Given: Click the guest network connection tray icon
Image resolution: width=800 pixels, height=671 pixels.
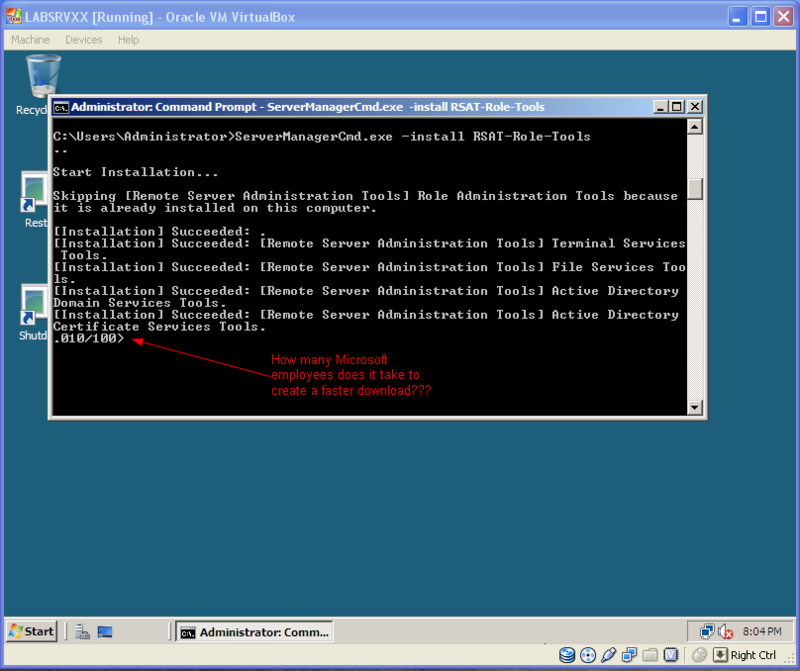Looking at the screenshot, I should pyautogui.click(x=707, y=632).
